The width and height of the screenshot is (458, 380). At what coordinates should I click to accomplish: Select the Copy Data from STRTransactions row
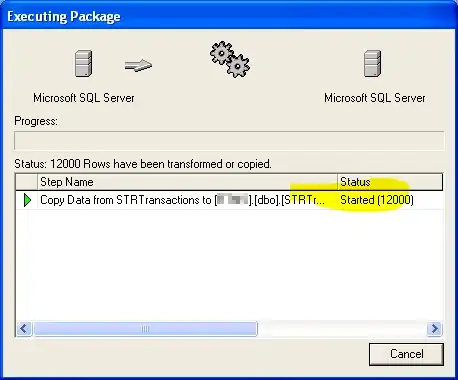tap(229, 200)
